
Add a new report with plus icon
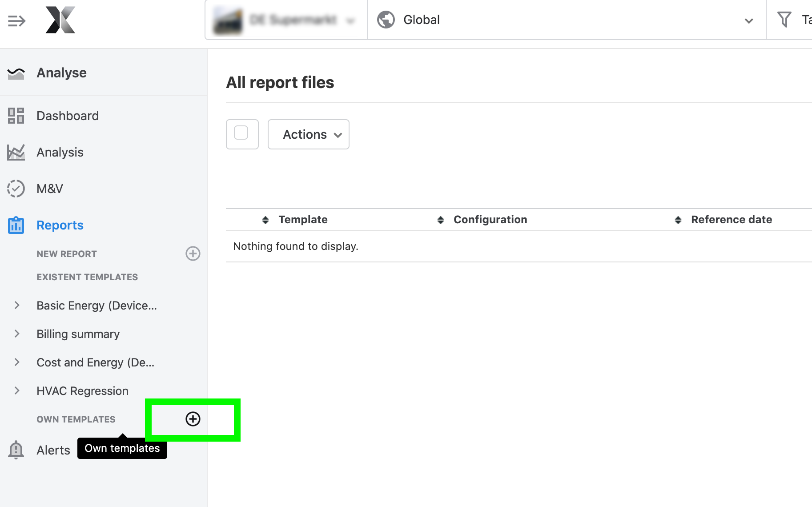(193, 253)
